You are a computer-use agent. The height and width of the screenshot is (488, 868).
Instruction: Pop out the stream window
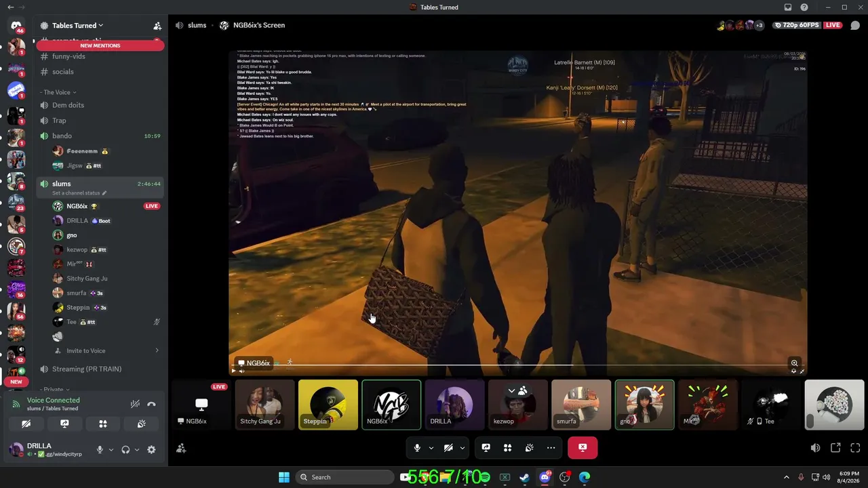point(835,448)
